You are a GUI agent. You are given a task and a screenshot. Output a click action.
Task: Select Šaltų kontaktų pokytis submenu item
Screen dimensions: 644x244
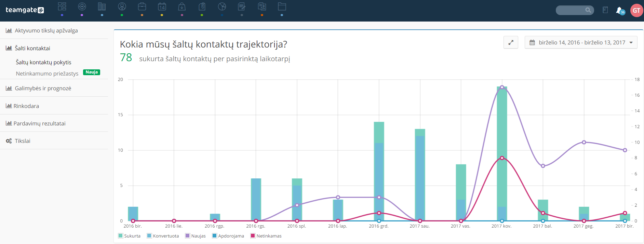pyautogui.click(x=43, y=62)
